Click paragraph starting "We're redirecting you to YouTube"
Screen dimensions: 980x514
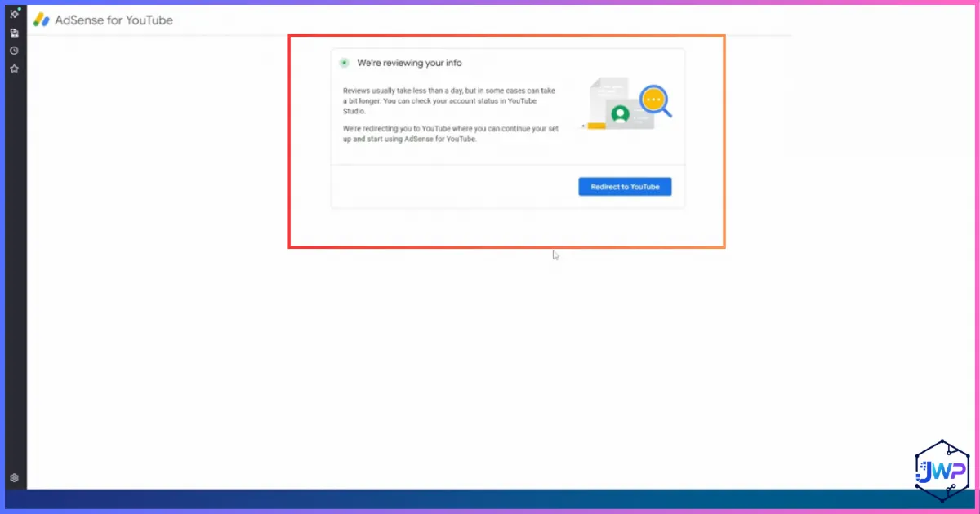[450, 134]
